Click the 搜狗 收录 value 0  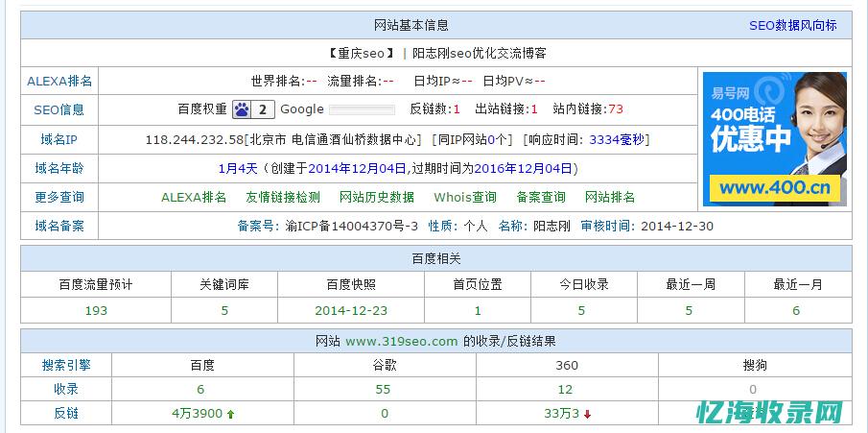(753, 390)
